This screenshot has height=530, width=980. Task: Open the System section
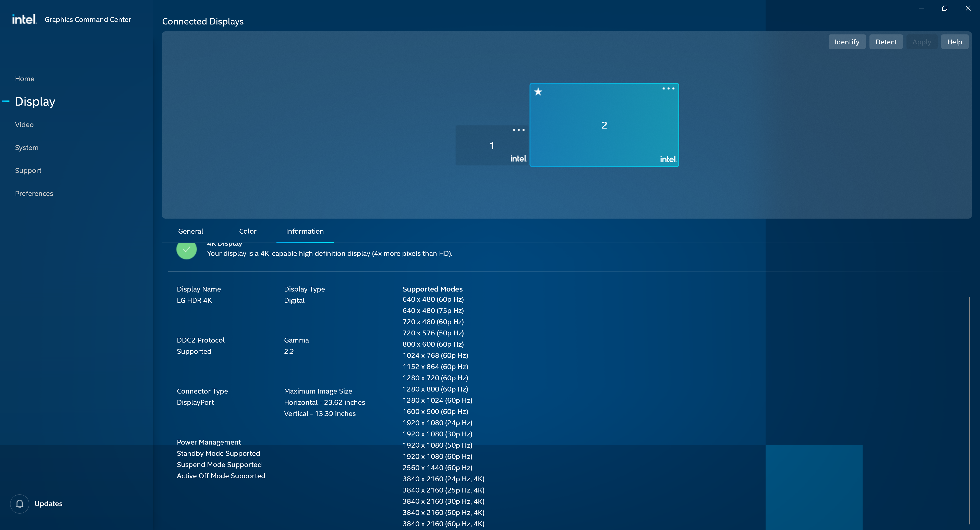click(27, 147)
